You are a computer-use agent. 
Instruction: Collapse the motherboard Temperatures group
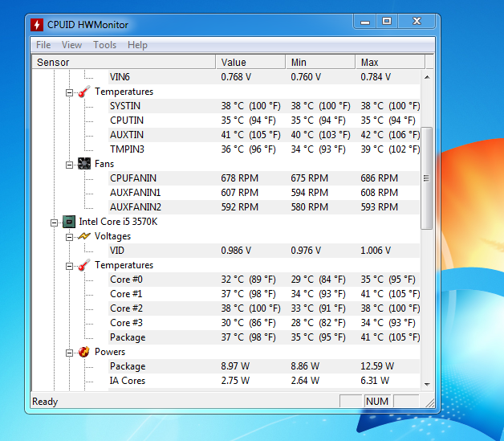(69, 93)
